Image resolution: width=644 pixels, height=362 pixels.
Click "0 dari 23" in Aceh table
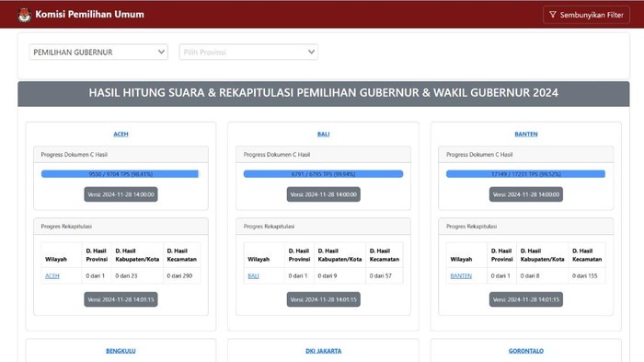126,276
